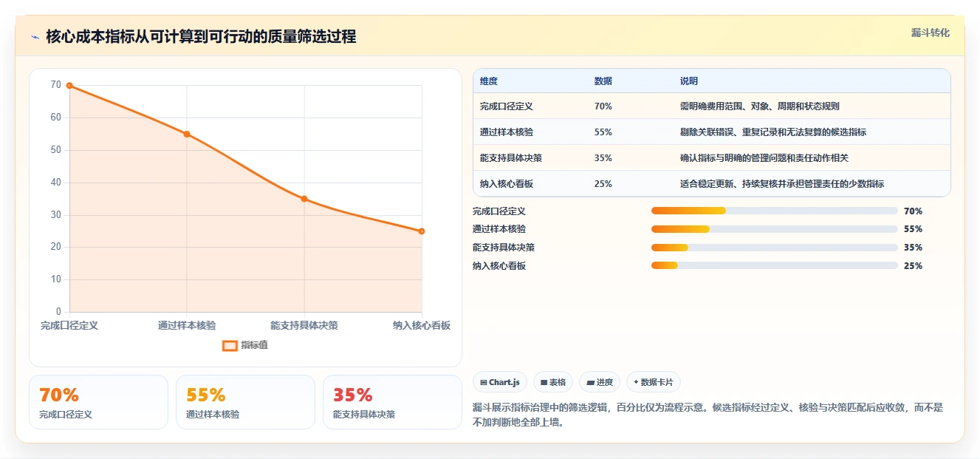980x459 pixels.
Task: Select the 进度 tag chip
Action: [x=600, y=382]
